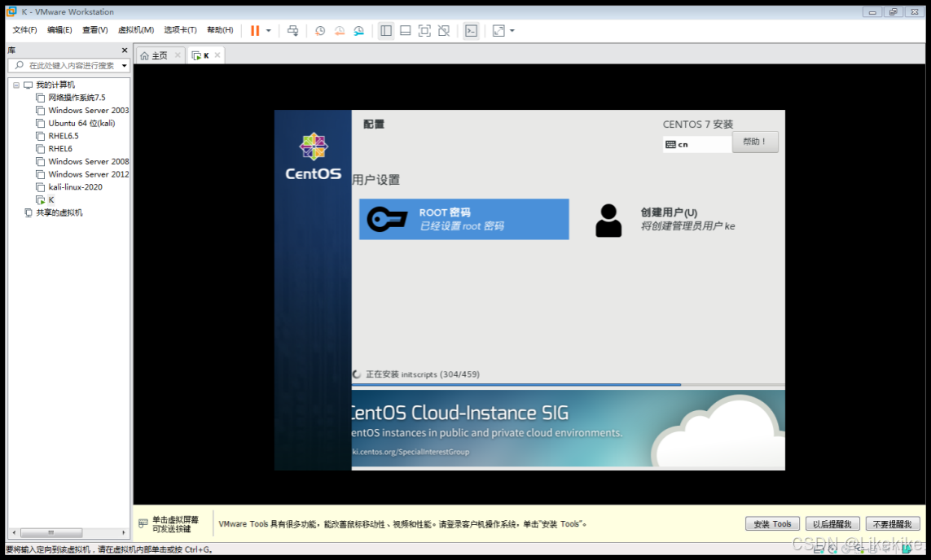
Task: Open the library search dropdown arrow
Action: coord(124,65)
